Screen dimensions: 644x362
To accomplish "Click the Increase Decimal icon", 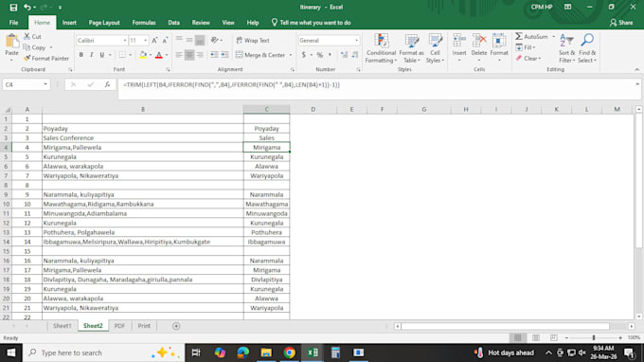I will [344, 55].
